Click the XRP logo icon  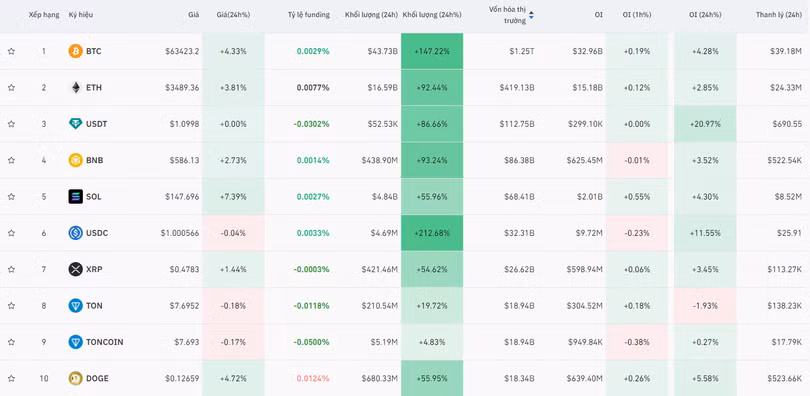[x=75, y=269]
